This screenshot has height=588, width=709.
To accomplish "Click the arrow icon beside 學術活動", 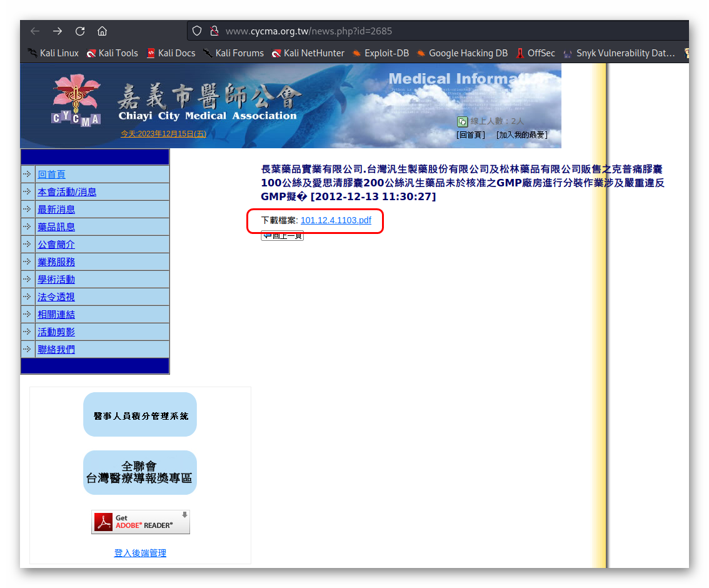I will pos(27,279).
